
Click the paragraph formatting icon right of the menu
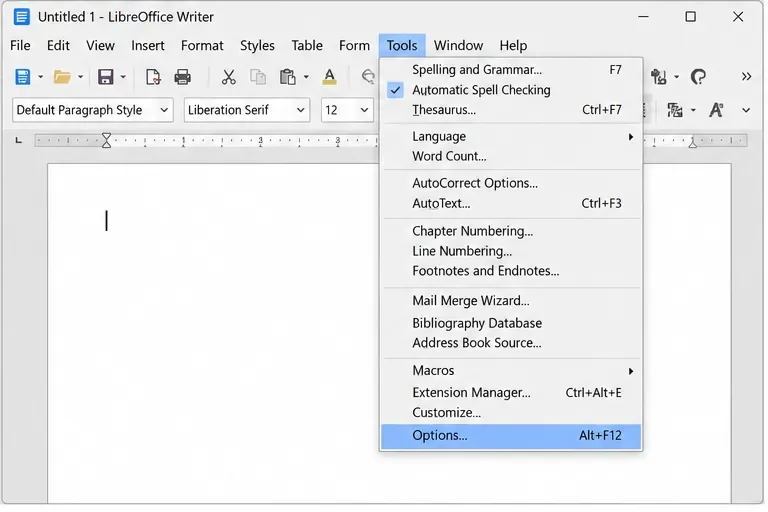point(675,110)
